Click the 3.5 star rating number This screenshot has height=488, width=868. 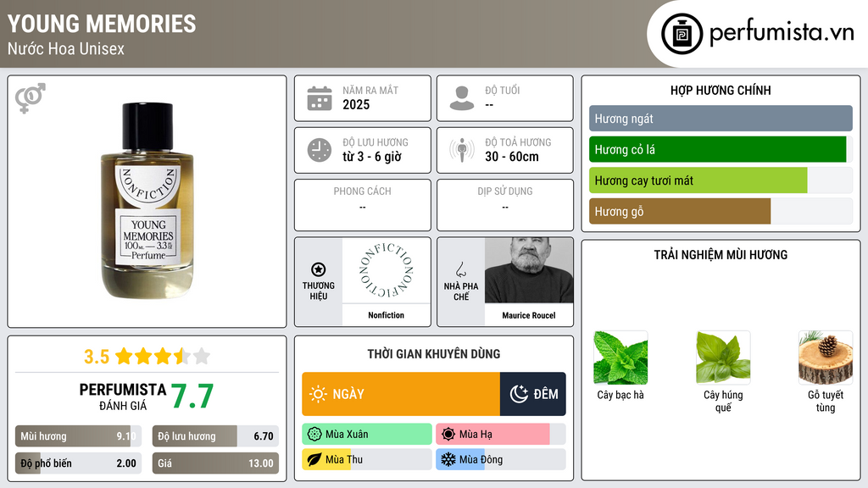tap(97, 357)
